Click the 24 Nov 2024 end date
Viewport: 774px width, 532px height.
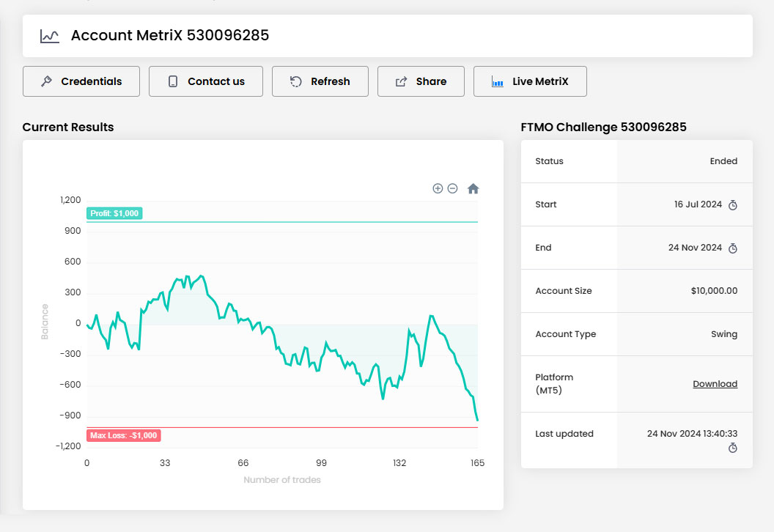[695, 248]
